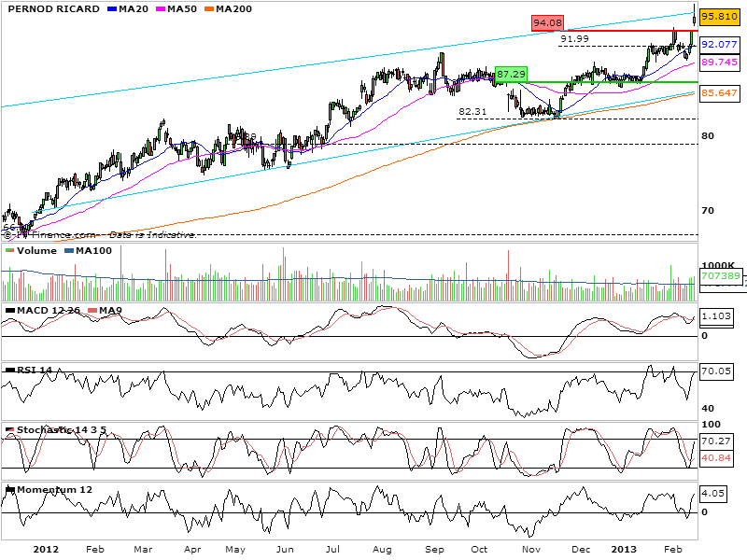Image resolution: width=747 pixels, height=560 pixels.
Task: Click the Volume panel legend label
Action: tap(36, 251)
